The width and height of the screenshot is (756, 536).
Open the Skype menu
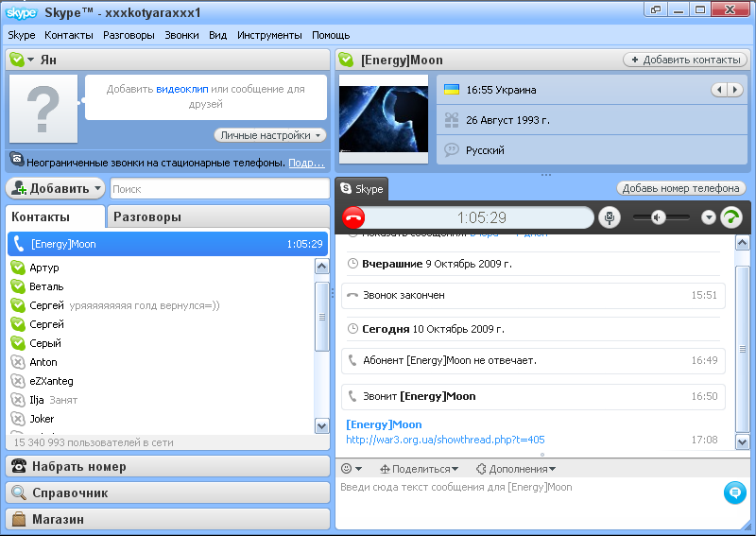tap(21, 35)
